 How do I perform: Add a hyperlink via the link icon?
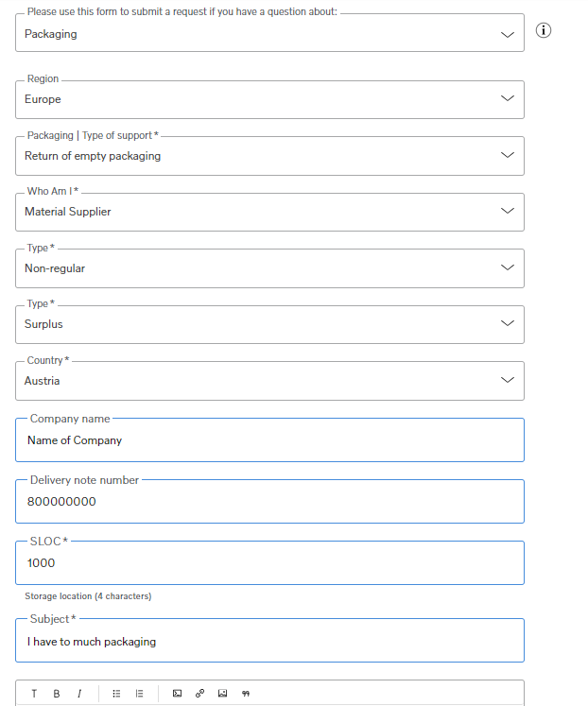pyautogui.click(x=199, y=694)
